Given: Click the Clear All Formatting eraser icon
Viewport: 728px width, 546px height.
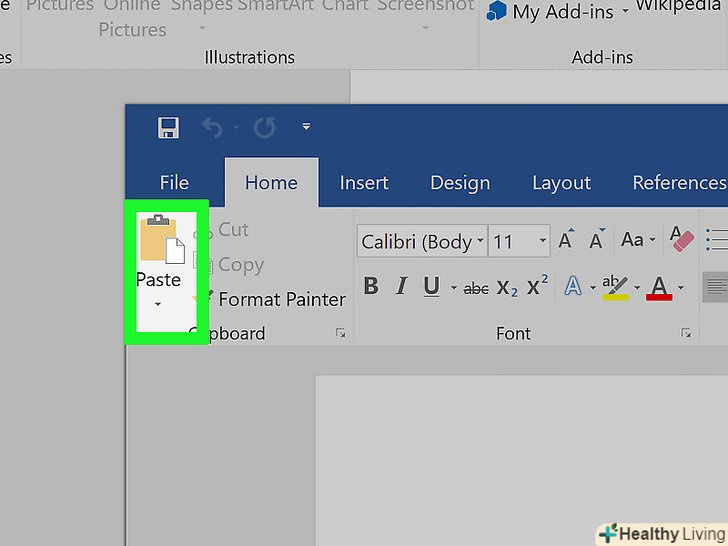Looking at the screenshot, I should pyautogui.click(x=682, y=240).
